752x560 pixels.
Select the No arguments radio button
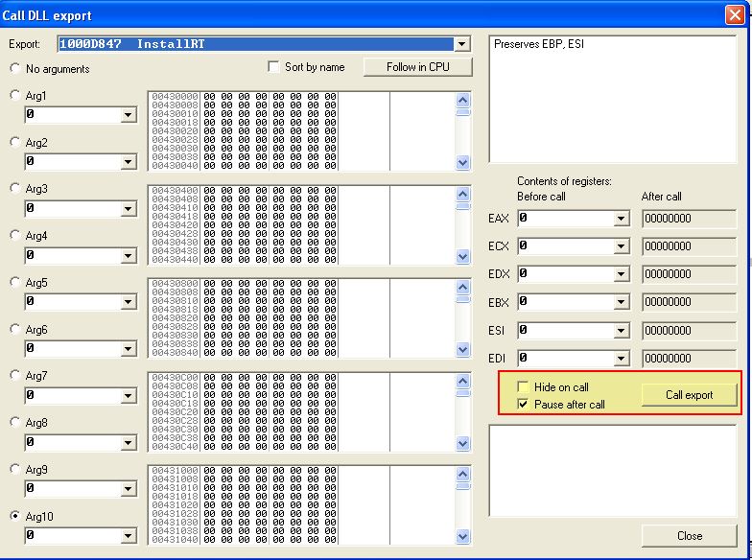[x=15, y=69]
